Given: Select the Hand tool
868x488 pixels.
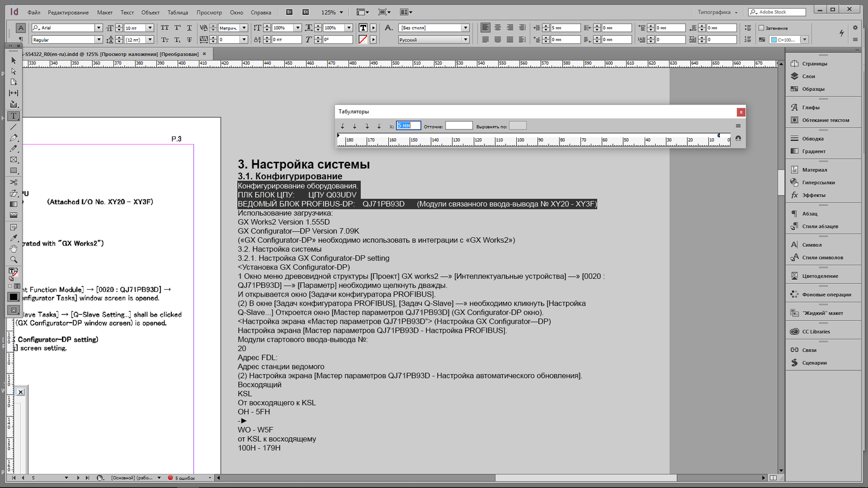Looking at the screenshot, I should point(13,249).
